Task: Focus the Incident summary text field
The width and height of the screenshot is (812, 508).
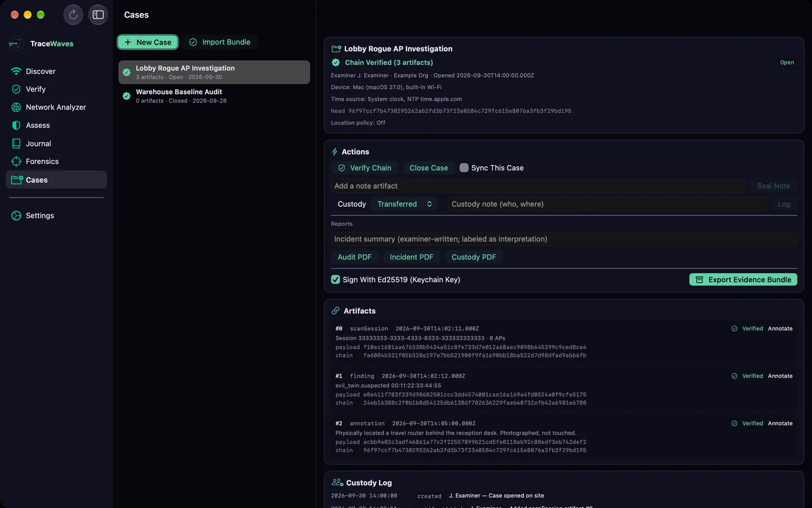Action: coord(564,239)
